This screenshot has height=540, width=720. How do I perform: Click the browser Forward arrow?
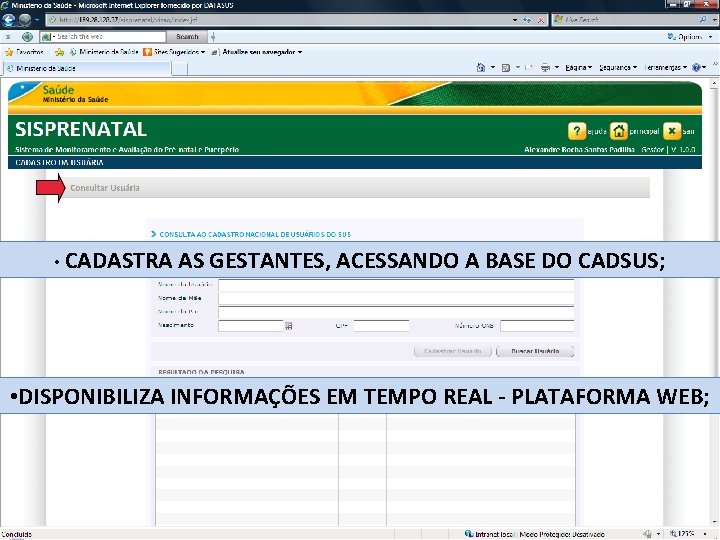[x=25, y=20]
